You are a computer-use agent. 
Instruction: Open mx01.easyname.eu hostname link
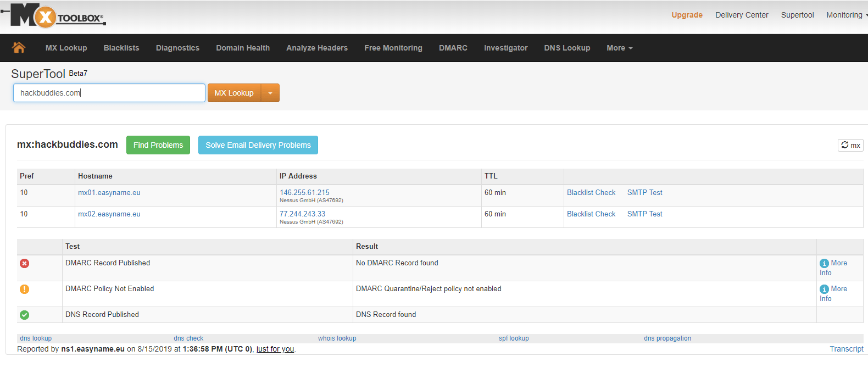[109, 193]
